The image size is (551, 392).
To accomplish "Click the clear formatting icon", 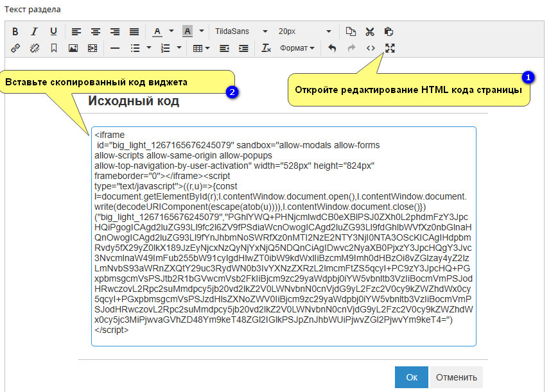I will point(267,48).
